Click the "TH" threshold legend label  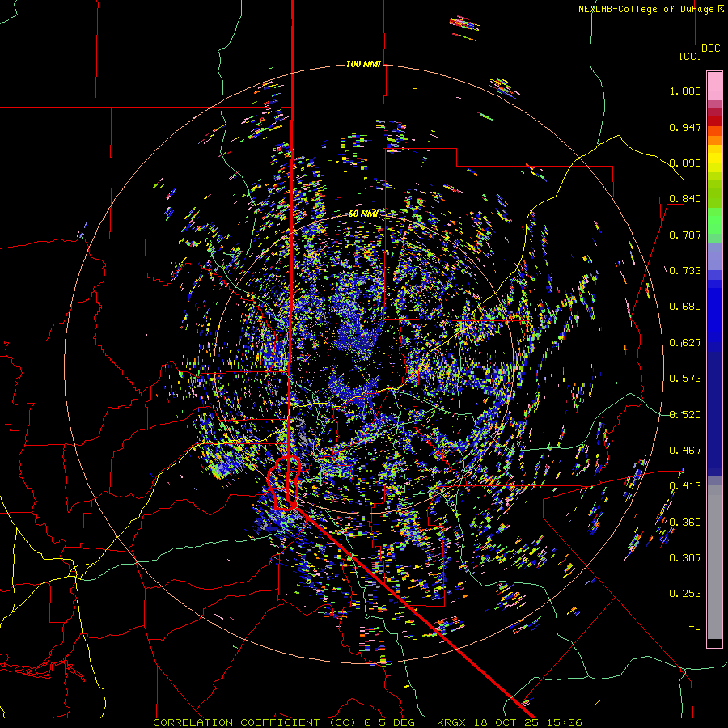pyautogui.click(x=695, y=630)
